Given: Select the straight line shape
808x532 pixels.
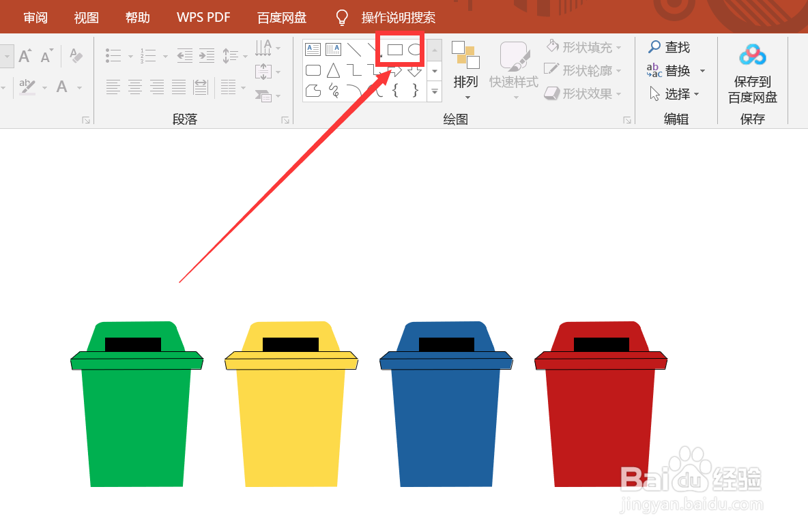Looking at the screenshot, I should [354, 49].
